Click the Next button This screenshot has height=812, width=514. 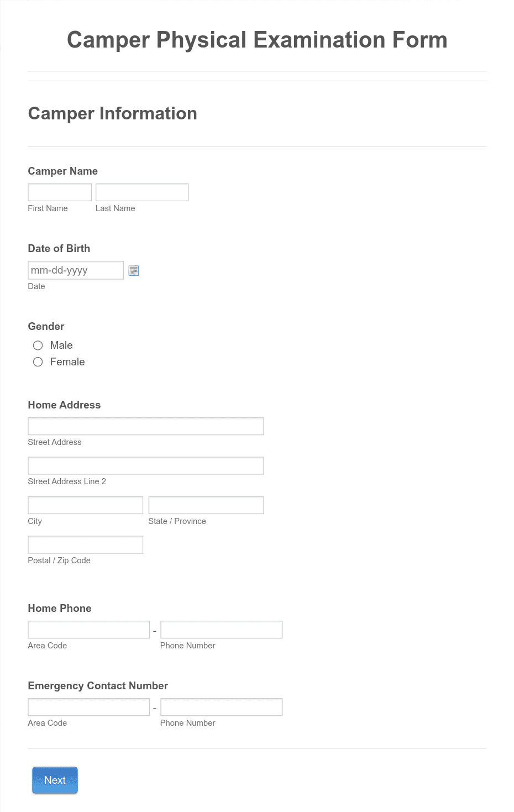click(55, 780)
